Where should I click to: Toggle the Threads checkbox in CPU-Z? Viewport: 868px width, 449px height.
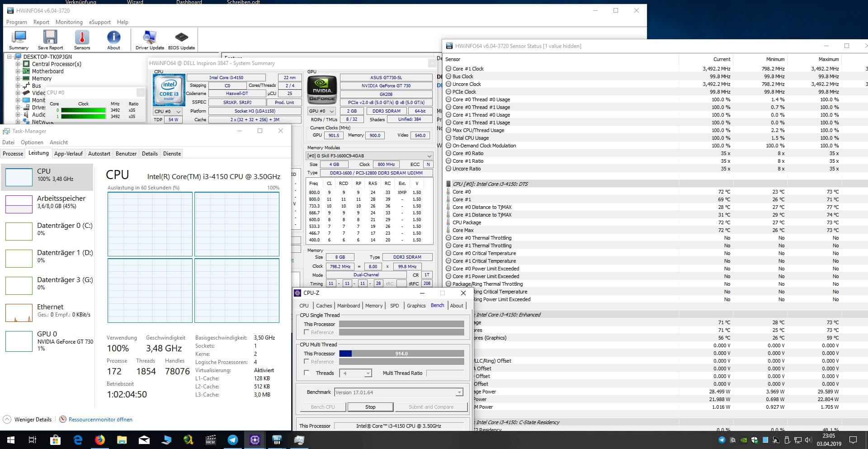307,373
